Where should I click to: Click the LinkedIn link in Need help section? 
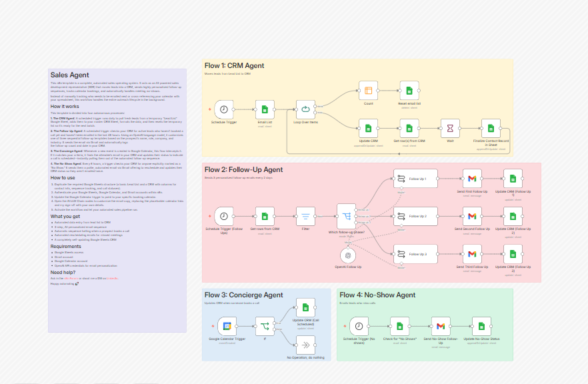tap(113, 278)
